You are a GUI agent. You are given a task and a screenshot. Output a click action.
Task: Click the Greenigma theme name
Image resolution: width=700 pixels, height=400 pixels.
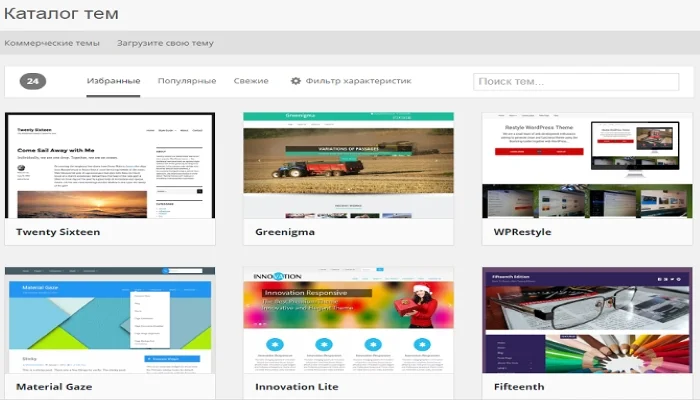(285, 232)
